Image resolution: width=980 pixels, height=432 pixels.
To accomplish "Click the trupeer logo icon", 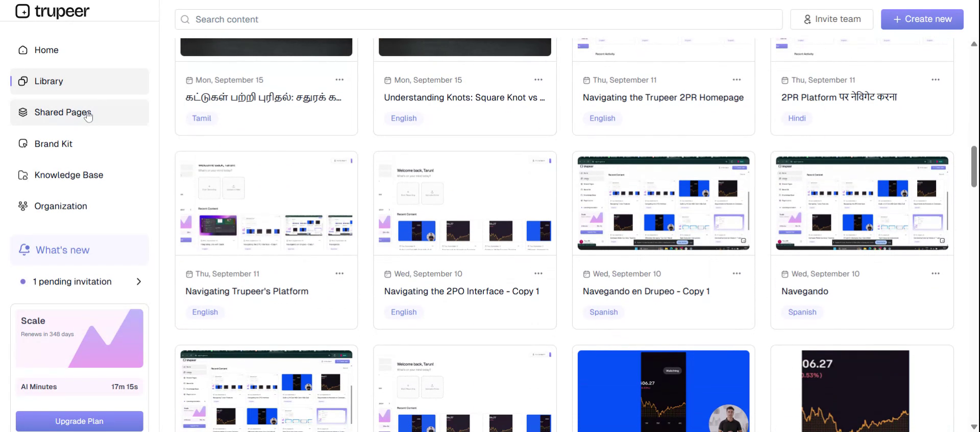I will pos(22,11).
